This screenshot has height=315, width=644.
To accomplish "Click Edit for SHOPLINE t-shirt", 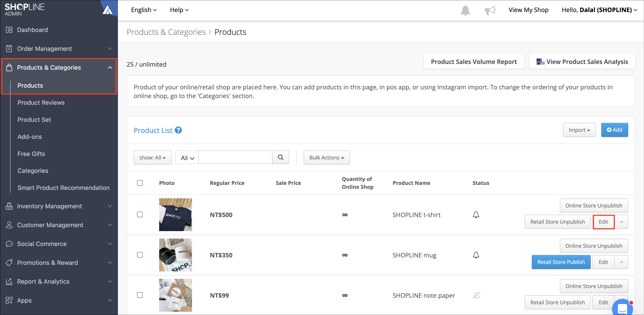I will pyautogui.click(x=603, y=222).
